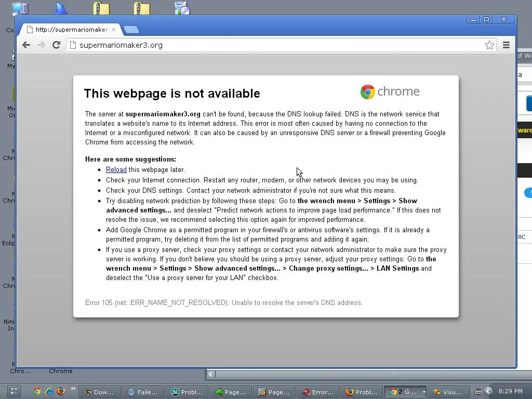
Task: Launch Chrome from the quick launch bar
Action: pos(37,392)
